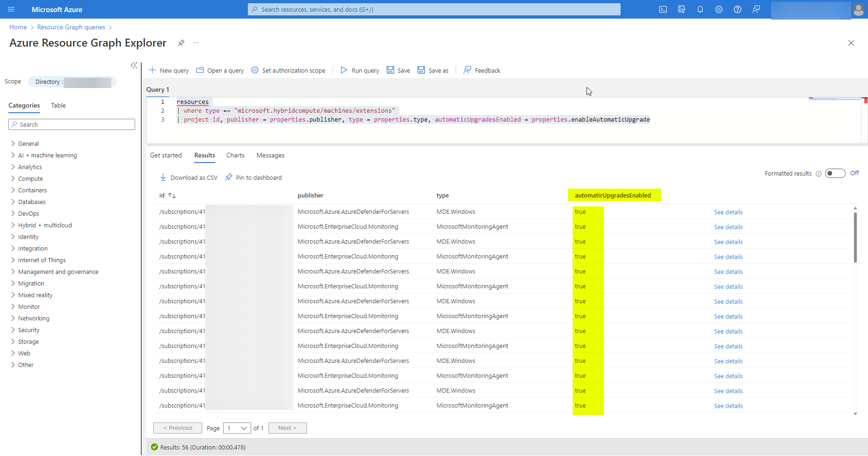Open portal settings gear
The width and height of the screenshot is (868, 456).
[x=719, y=9]
